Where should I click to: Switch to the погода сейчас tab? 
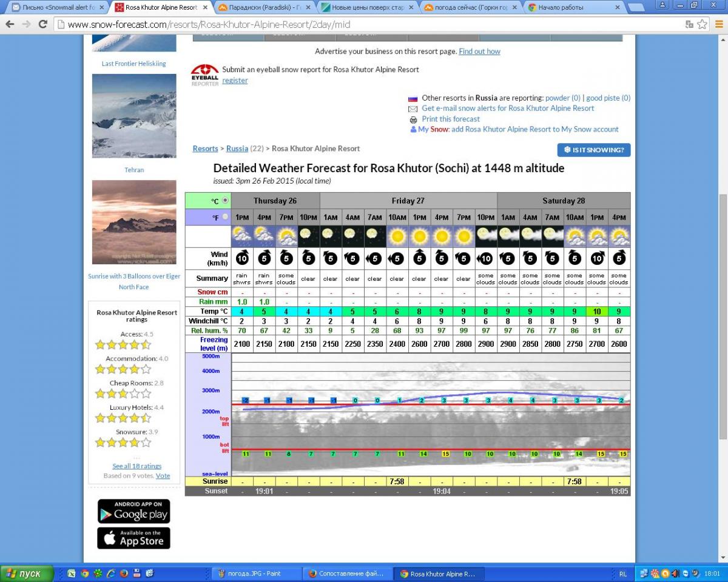(471, 7)
